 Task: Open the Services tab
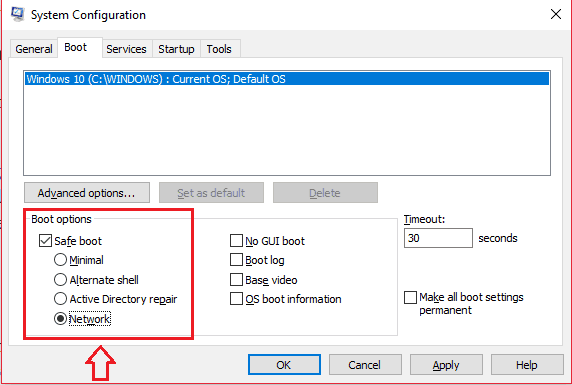[126, 49]
